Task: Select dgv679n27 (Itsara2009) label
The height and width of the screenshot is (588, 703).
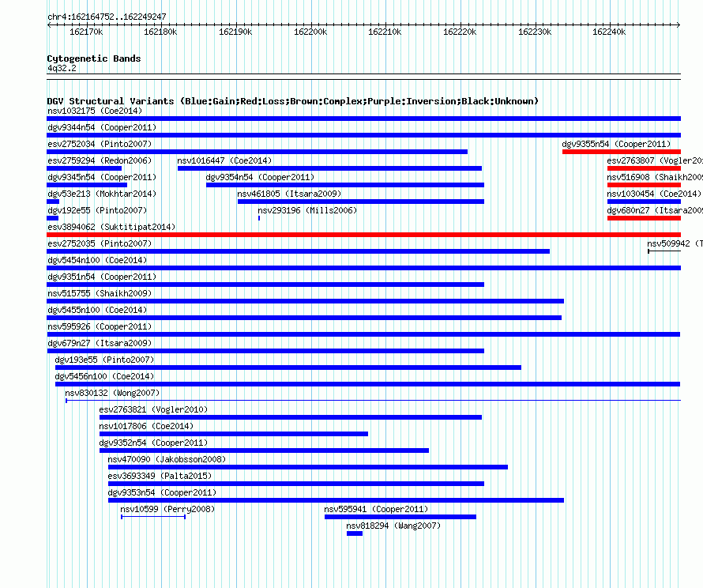Action: (100, 343)
